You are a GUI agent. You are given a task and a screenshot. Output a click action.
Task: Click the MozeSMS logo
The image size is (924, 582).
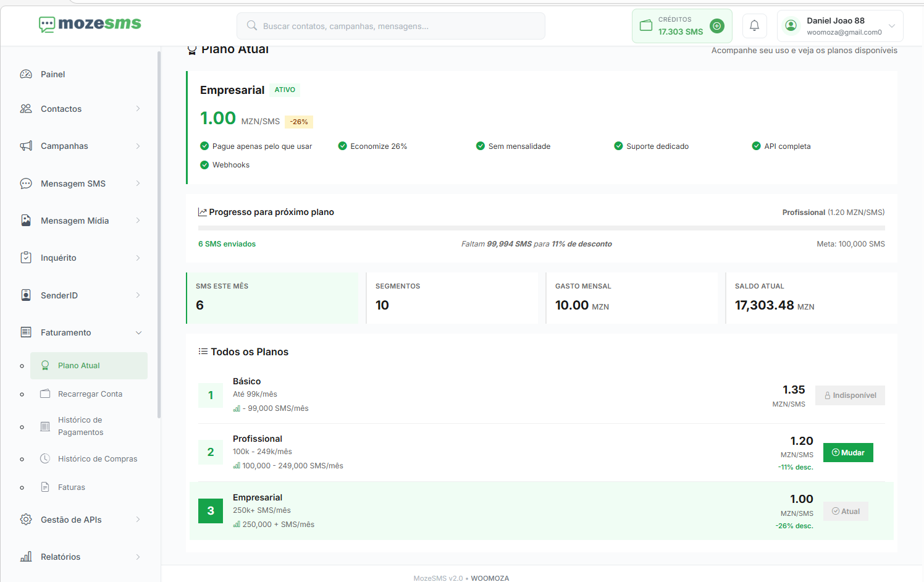pyautogui.click(x=90, y=24)
